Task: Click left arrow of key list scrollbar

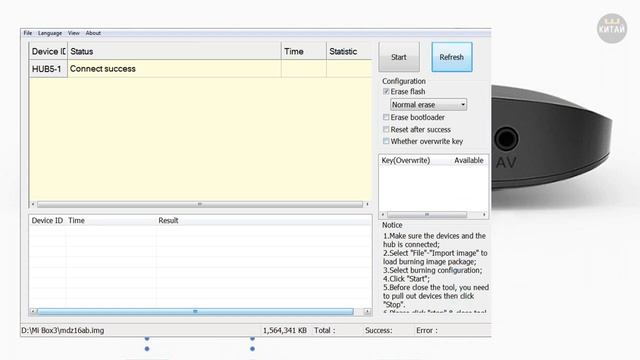Action: click(x=383, y=214)
